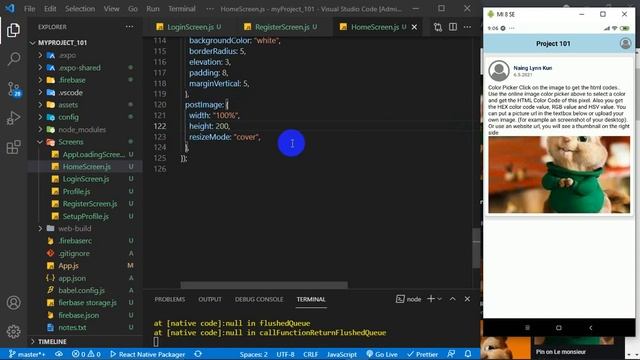The image size is (640, 360).
Task: Click the eye watch icon in status bar
Action: [x=59, y=354]
